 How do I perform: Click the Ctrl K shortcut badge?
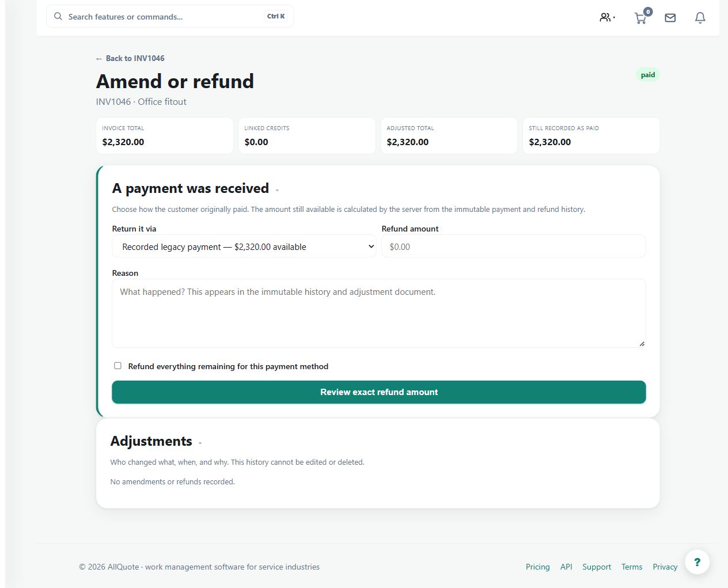[x=276, y=16]
